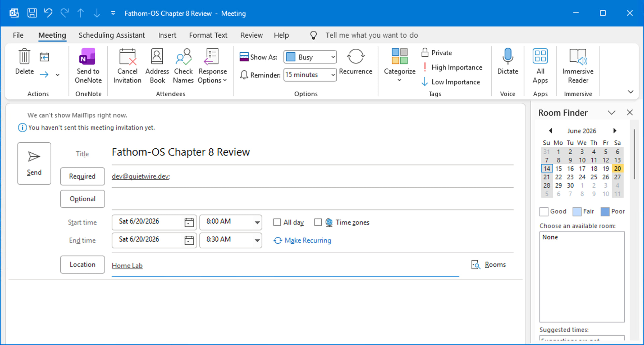Switch to the Meeting tab
The width and height of the screenshot is (644, 345).
click(52, 35)
